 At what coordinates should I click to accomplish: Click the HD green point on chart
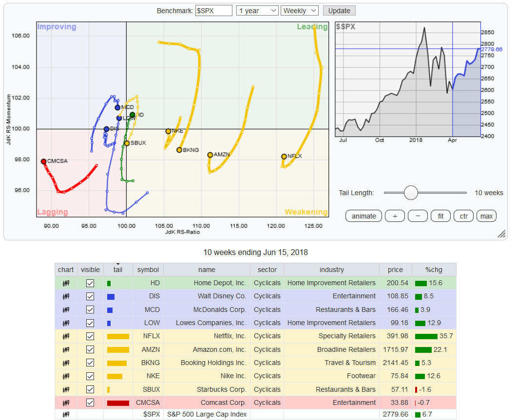pos(133,115)
